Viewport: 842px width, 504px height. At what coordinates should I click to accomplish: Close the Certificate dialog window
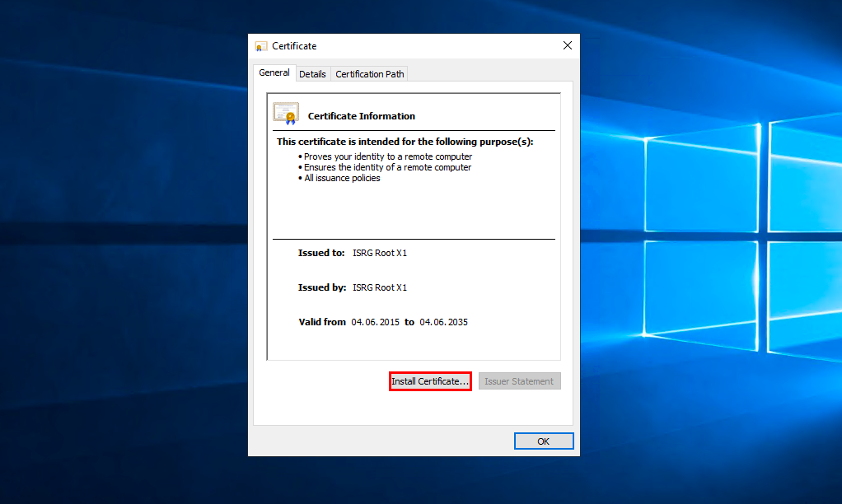tap(568, 45)
